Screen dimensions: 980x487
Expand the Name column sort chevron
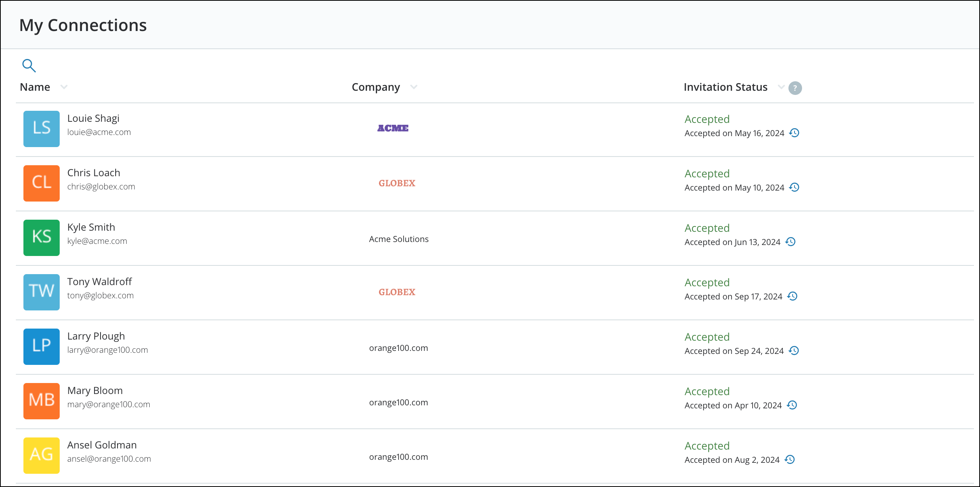click(64, 87)
